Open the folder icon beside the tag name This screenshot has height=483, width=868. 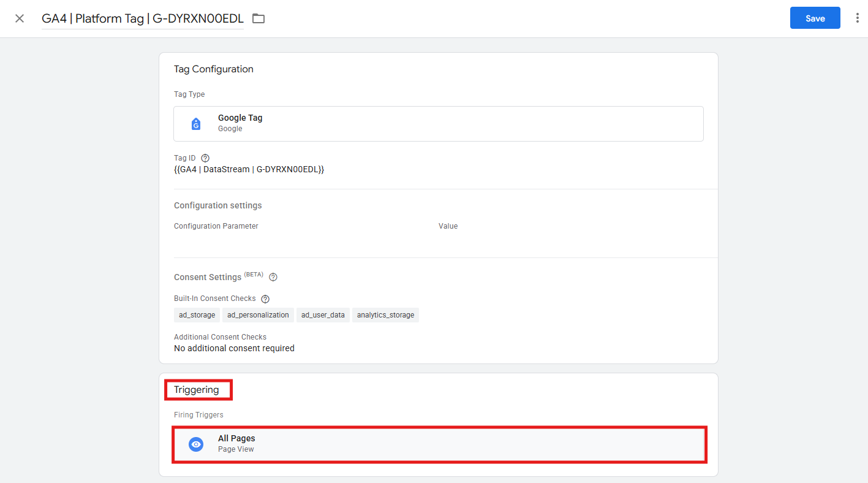tap(259, 18)
